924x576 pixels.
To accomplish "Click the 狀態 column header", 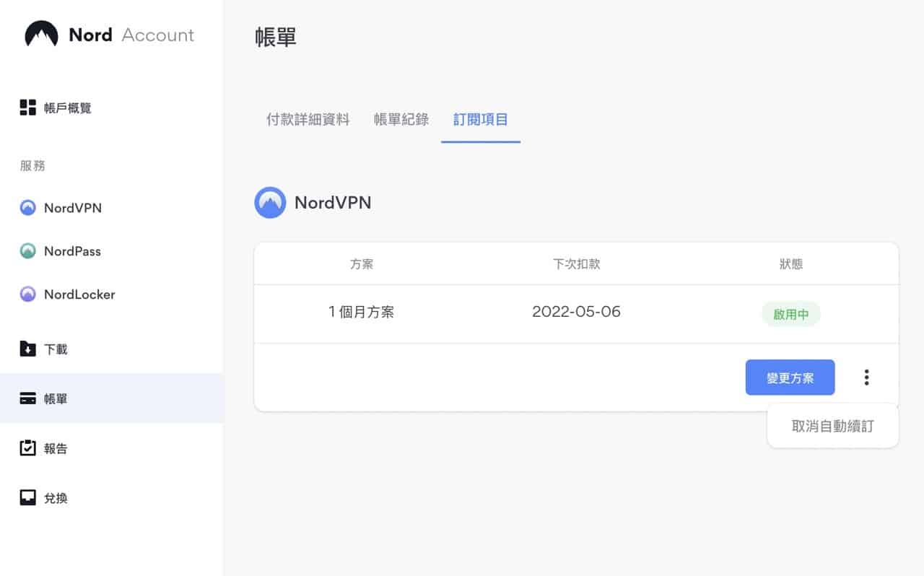I will pyautogui.click(x=791, y=264).
